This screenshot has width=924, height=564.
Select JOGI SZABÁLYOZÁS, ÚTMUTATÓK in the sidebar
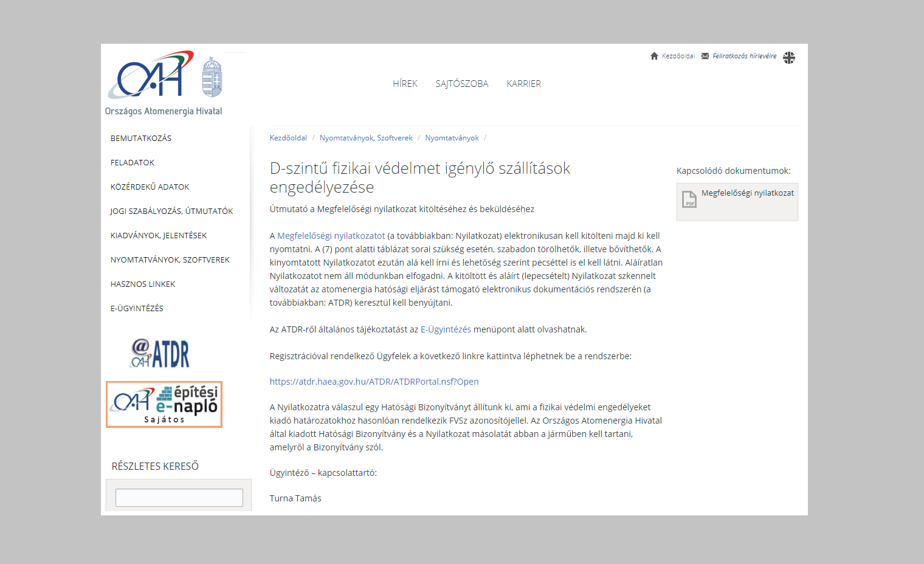[171, 211]
